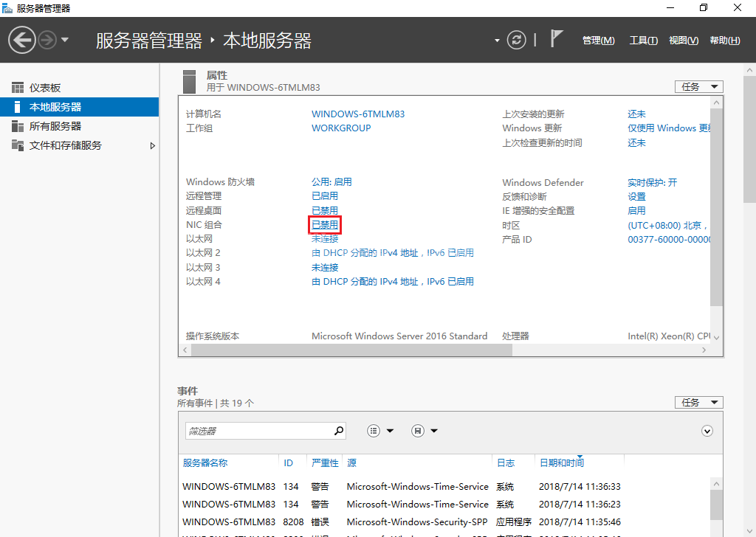Viewport: 756px width, 537px height.
Task: Open the 任务 dropdown in events section
Action: click(x=698, y=403)
